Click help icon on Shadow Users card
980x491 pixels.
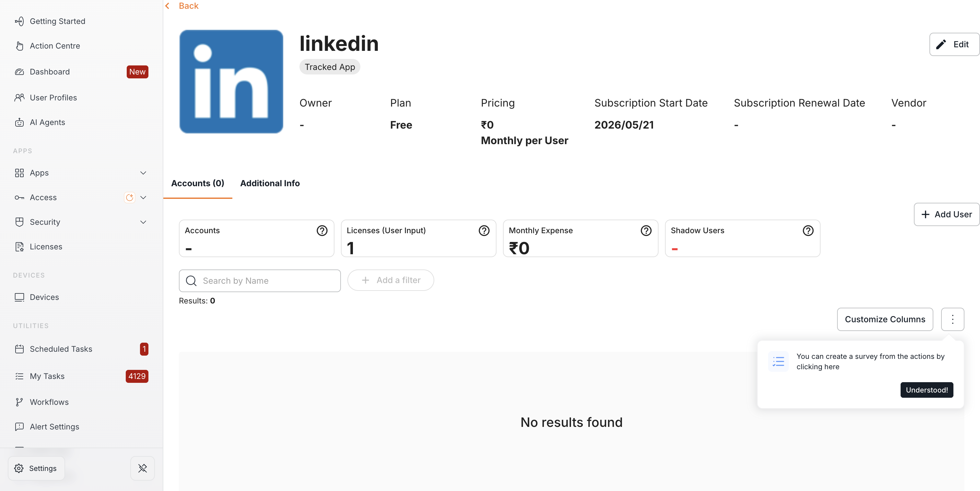point(809,231)
